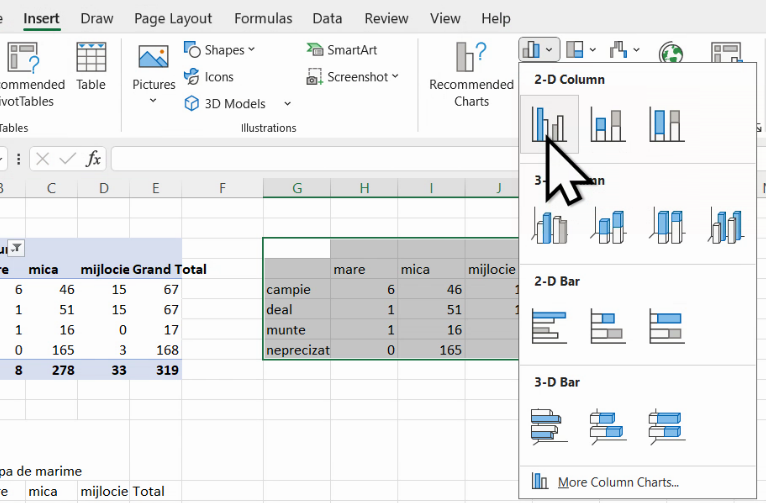The height and width of the screenshot is (503, 766).
Task: Switch to the Formulas tab
Action: pos(263,18)
